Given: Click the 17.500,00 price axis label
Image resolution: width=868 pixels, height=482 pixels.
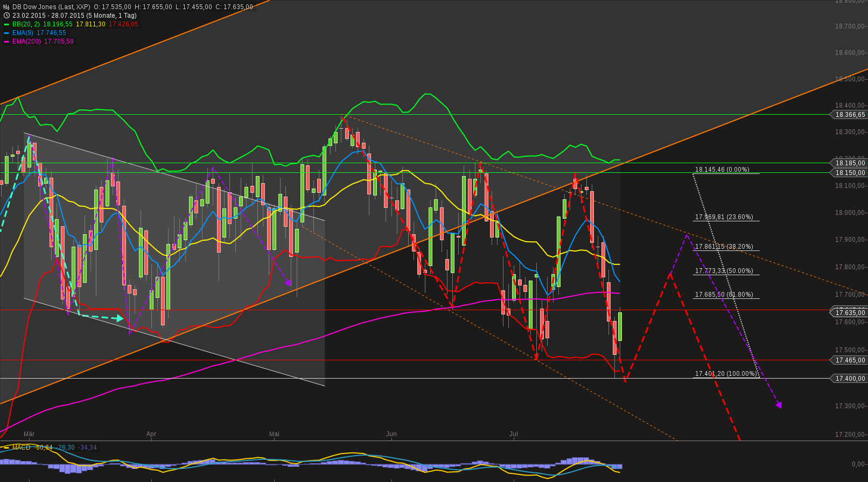Looking at the screenshot, I should point(850,350).
